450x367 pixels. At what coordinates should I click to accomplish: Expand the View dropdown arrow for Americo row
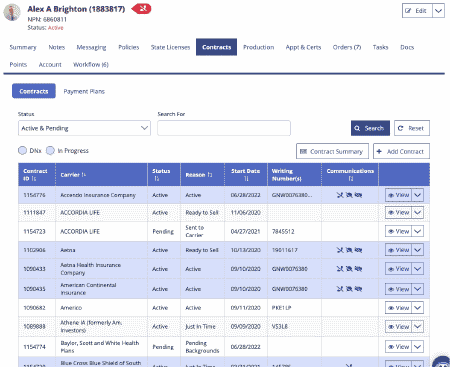pos(418,308)
